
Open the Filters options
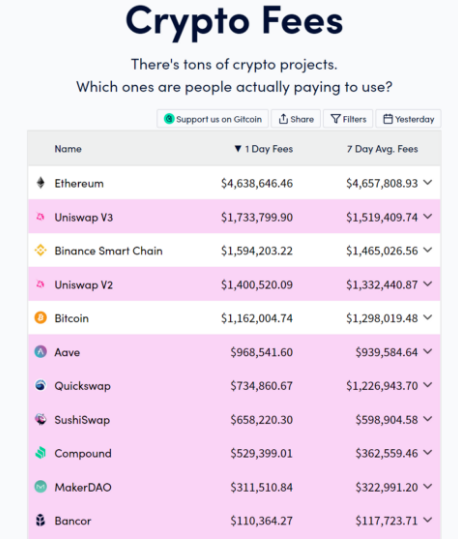pos(348,119)
